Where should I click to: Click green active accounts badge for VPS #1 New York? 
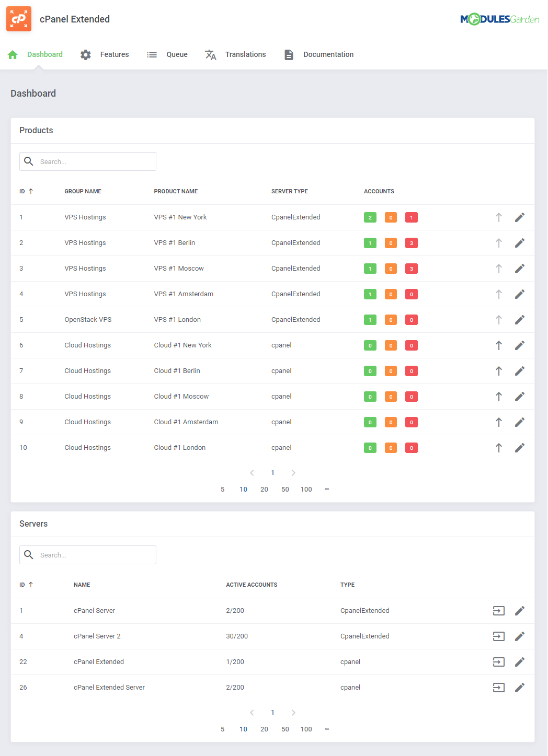pyautogui.click(x=370, y=217)
